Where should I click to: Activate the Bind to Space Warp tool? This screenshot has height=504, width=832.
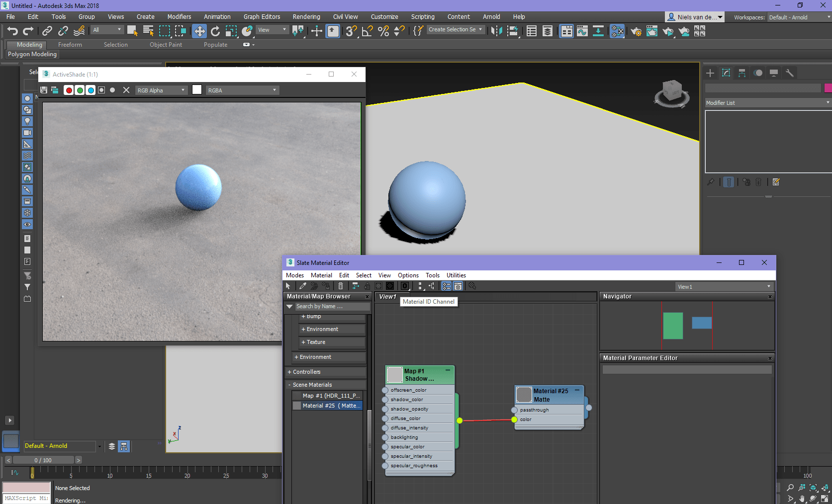(79, 31)
